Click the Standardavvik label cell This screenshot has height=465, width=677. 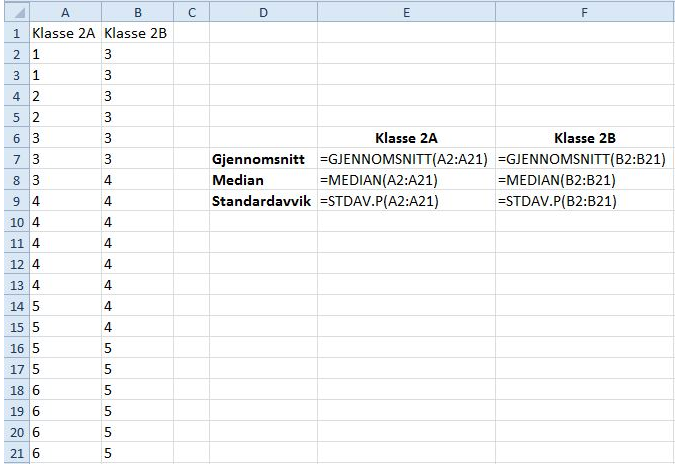(263, 202)
